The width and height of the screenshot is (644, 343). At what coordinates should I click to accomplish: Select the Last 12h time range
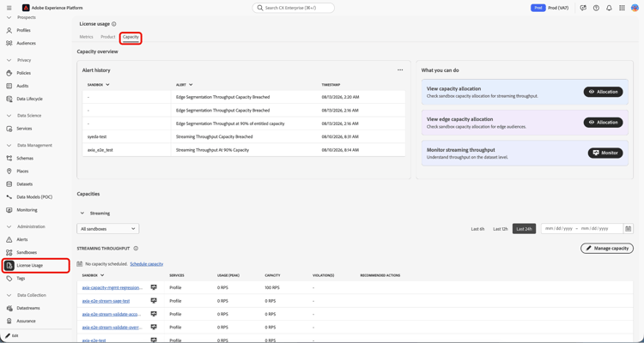click(x=501, y=229)
